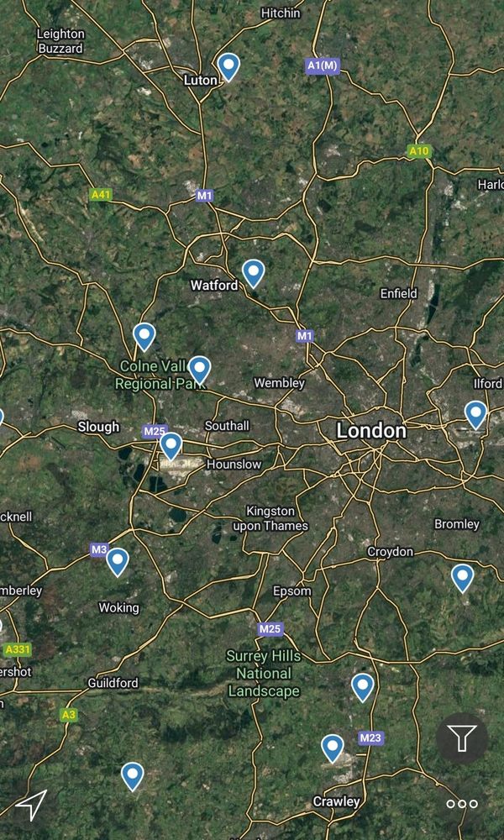Open the three-dot more options menu
504x840 pixels.
tap(462, 804)
